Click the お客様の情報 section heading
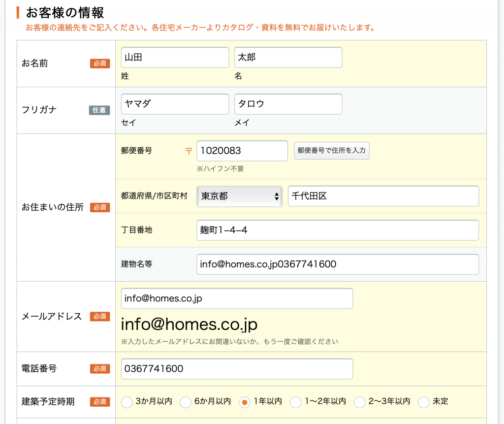Viewport: 504px width, 424px height. pyautogui.click(x=65, y=13)
